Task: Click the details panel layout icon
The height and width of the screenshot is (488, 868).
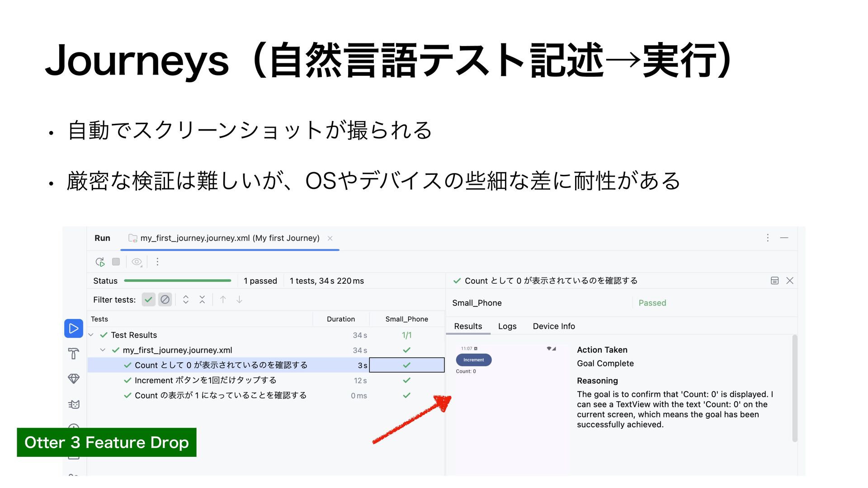Action: (774, 281)
